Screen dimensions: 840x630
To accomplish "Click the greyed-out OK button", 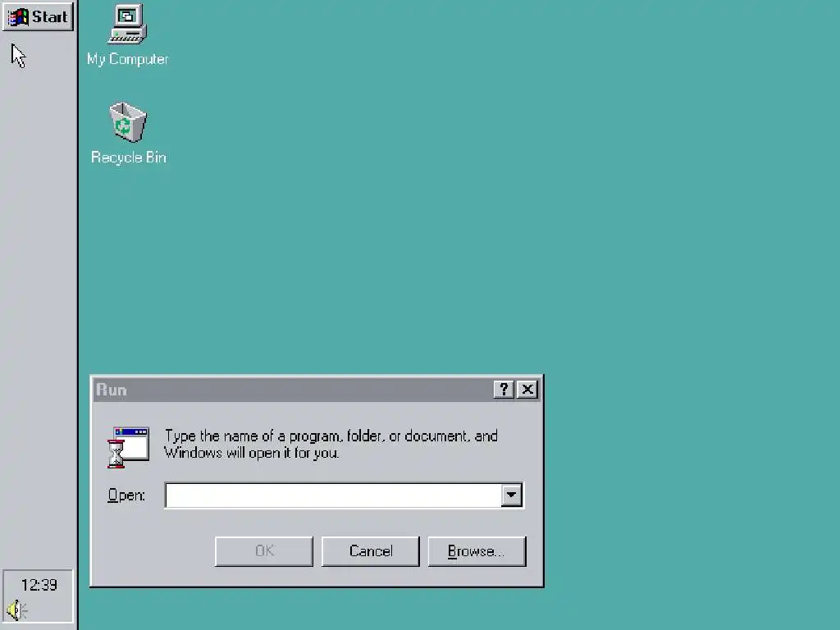I will click(264, 551).
